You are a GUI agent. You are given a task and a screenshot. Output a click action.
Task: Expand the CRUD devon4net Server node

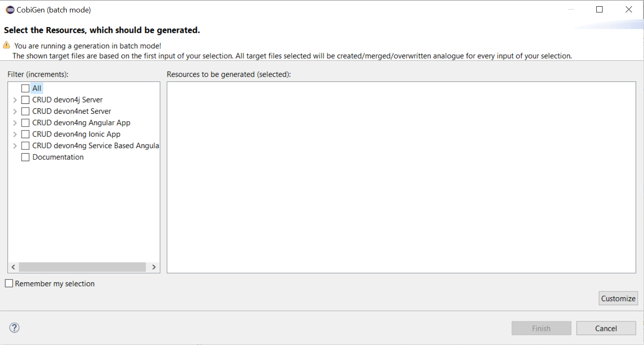coord(15,111)
